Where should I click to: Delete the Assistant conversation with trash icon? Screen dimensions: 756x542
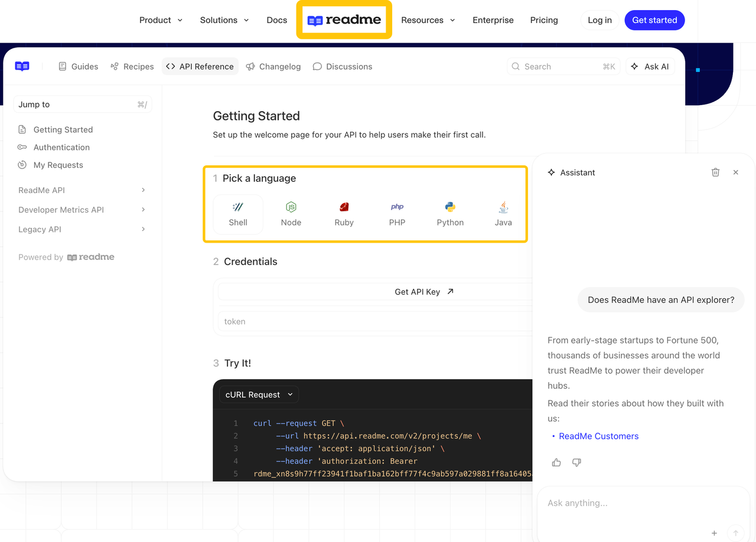tap(715, 172)
